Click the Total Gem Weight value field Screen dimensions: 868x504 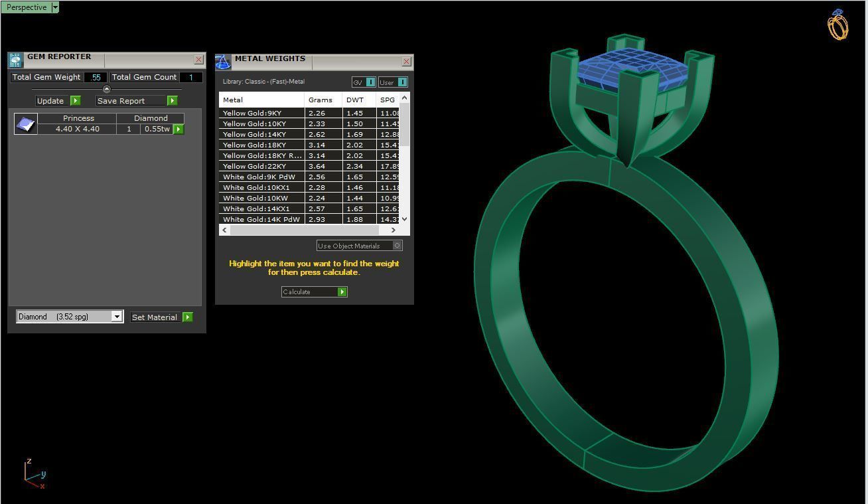click(96, 77)
